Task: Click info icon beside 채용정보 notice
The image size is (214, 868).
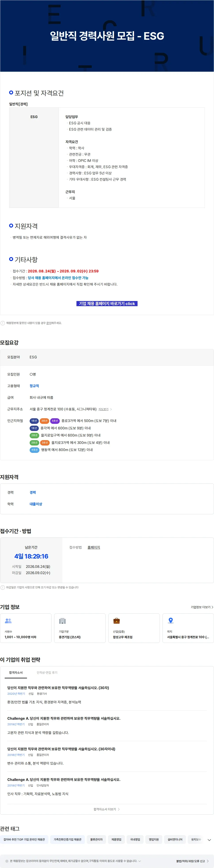Action: point(3,323)
